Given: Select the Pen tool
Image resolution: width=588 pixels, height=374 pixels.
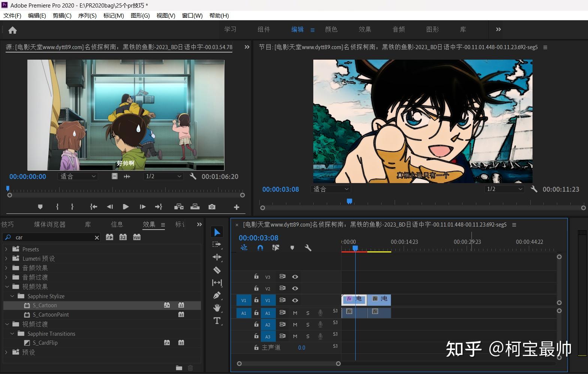Looking at the screenshot, I should [x=217, y=295].
